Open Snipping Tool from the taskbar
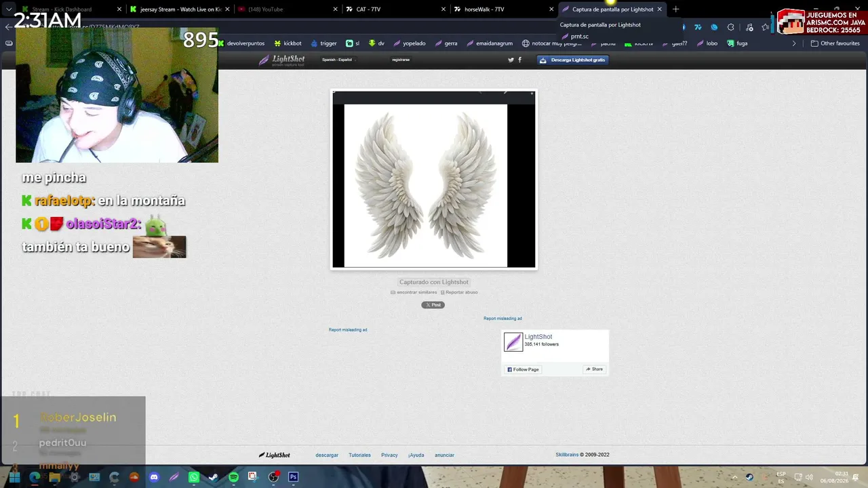The height and width of the screenshot is (488, 868). (x=253, y=477)
